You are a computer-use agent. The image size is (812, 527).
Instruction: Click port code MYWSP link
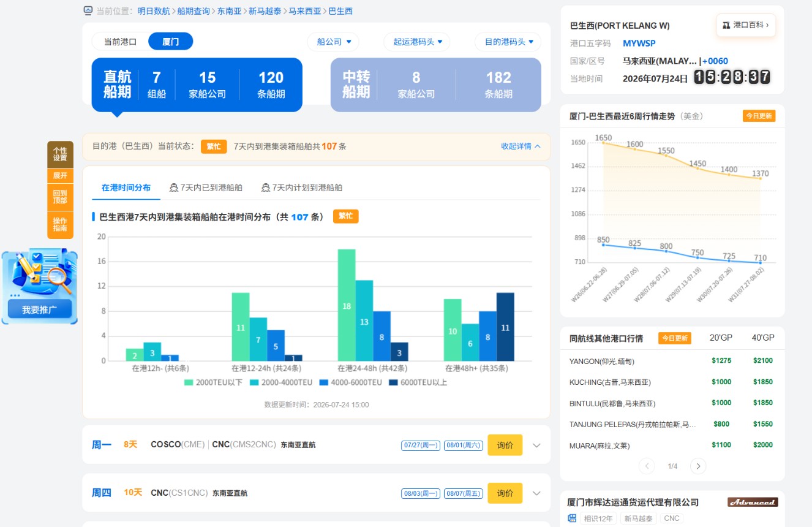point(639,44)
